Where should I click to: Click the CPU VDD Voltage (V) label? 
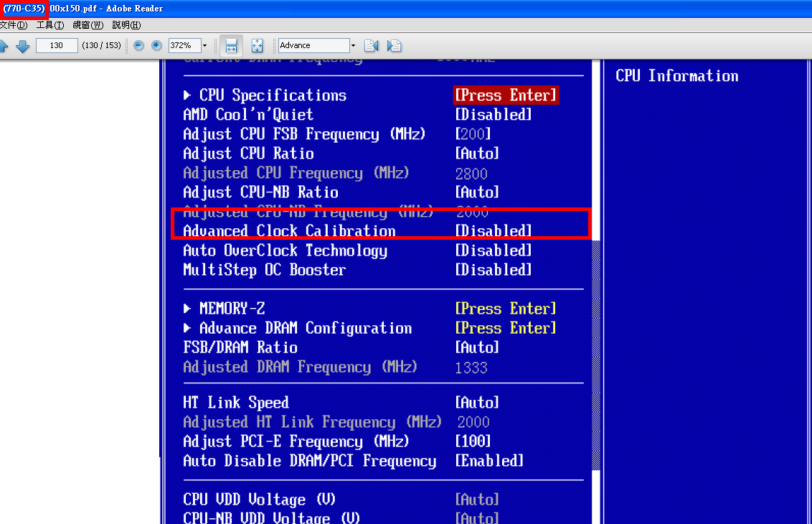[260, 500]
